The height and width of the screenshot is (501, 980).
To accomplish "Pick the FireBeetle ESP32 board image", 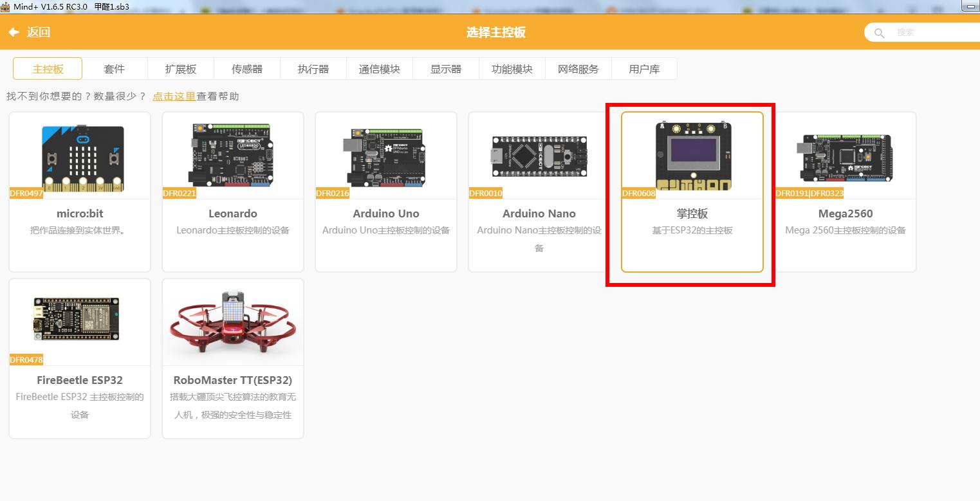I will pos(77,319).
